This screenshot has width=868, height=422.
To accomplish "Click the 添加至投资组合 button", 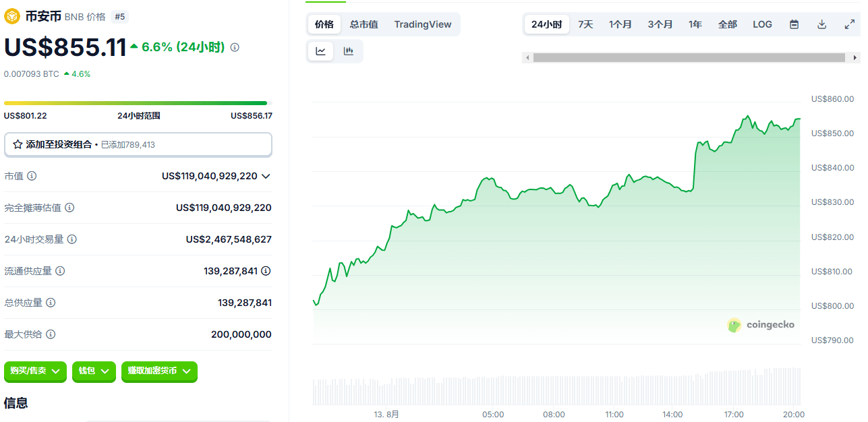I will pos(138,144).
